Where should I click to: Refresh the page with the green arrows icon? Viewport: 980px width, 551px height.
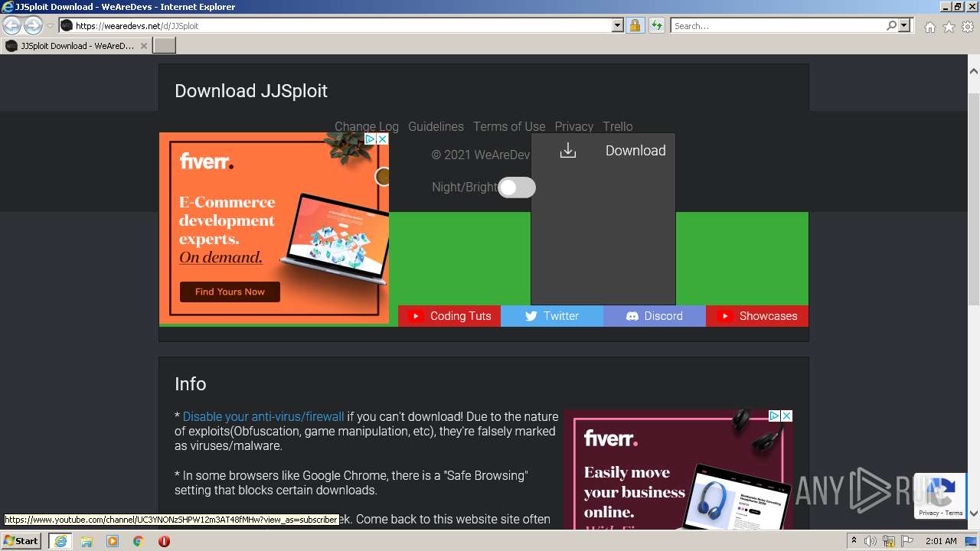tap(656, 26)
